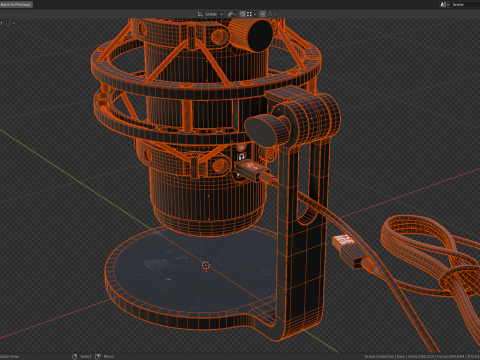Viewport: 480px width, 360px height.
Task: Click the Scene name field
Action: 466,4
